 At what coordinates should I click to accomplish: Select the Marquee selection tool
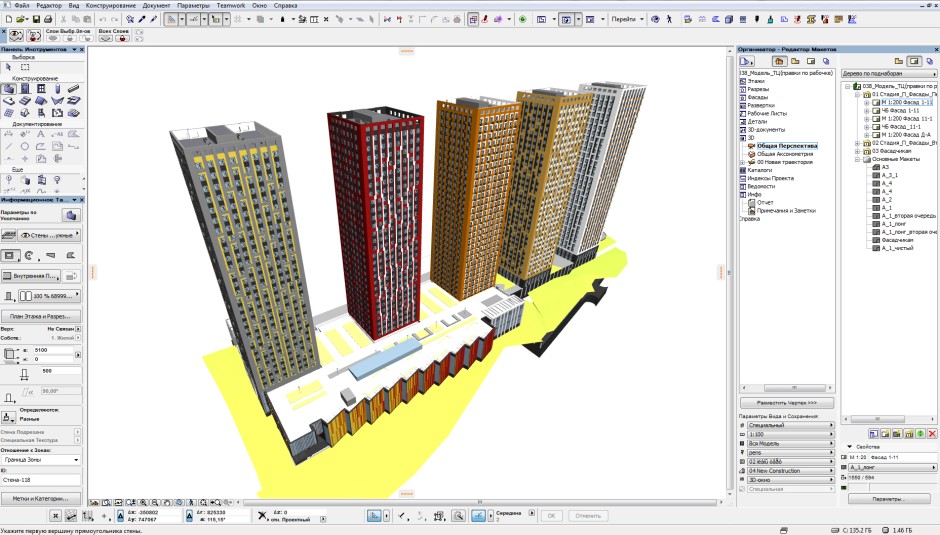tap(24, 68)
